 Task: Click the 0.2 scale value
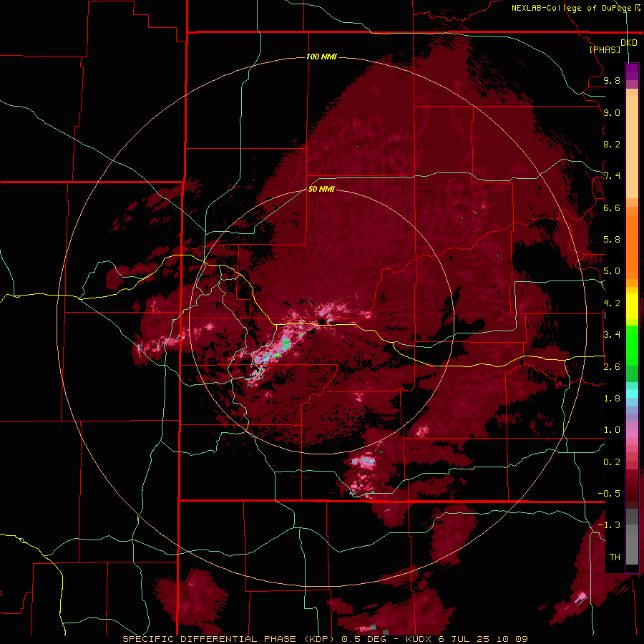click(x=612, y=462)
